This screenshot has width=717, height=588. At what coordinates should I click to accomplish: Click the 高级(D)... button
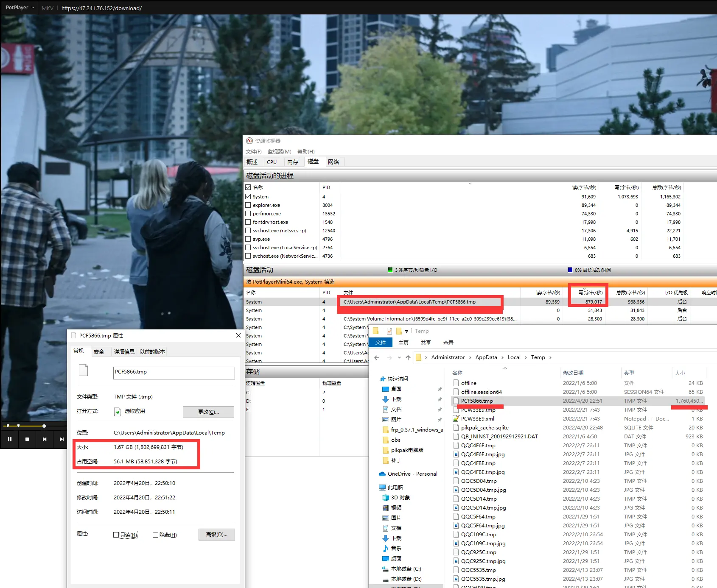tap(217, 535)
